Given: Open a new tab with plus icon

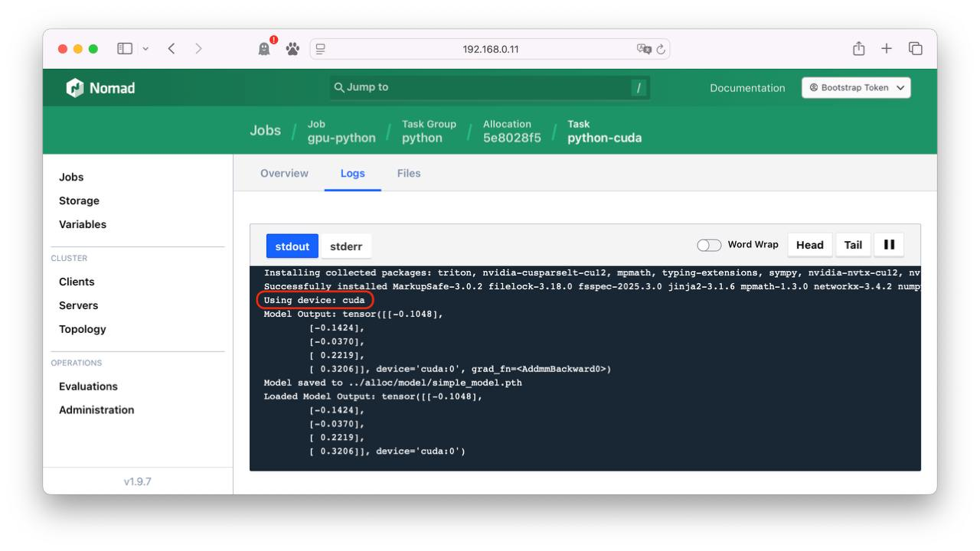Looking at the screenshot, I should click(x=887, y=49).
